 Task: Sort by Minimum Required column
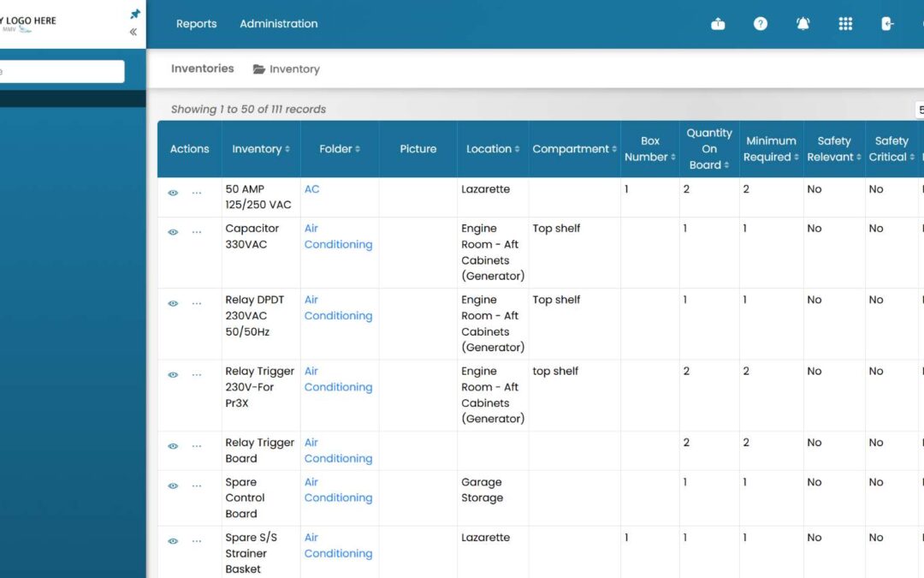771,149
